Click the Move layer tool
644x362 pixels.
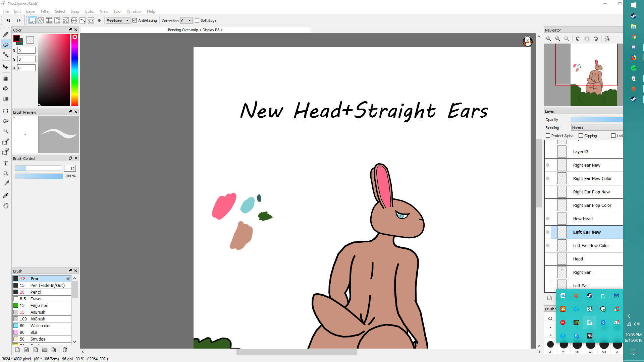point(6,67)
